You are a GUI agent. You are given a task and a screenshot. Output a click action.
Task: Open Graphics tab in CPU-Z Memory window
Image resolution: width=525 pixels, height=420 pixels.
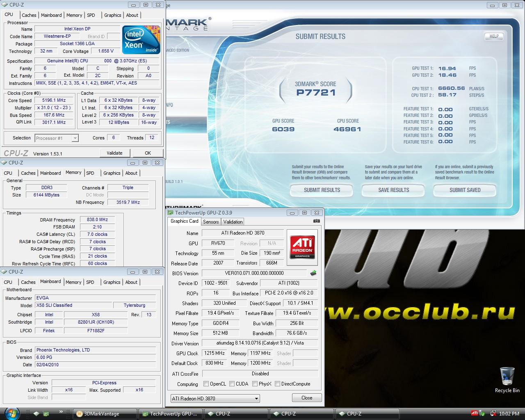coord(112,173)
